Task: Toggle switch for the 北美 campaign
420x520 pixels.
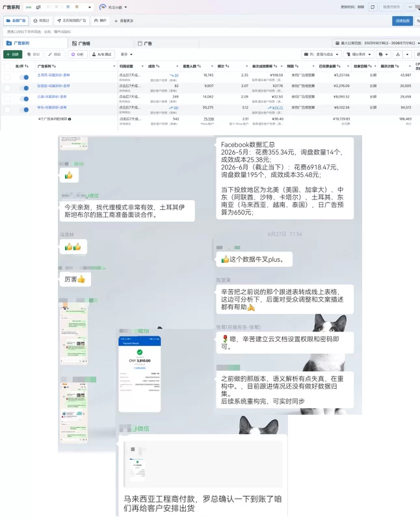Action: click(24, 99)
